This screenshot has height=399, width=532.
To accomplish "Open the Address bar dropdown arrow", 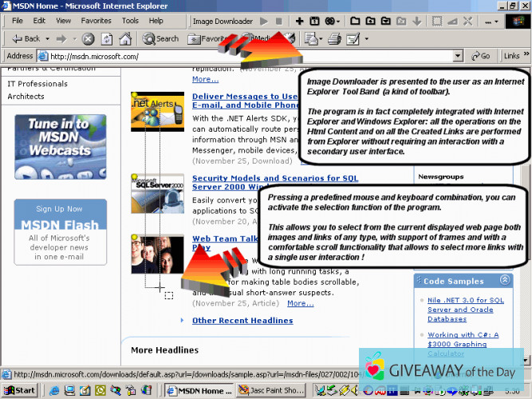I will [458, 56].
